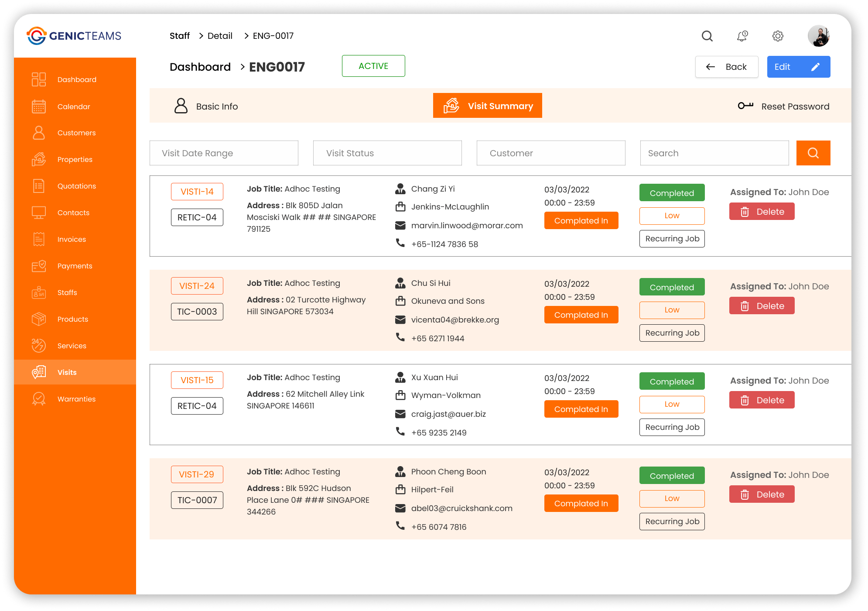Click the RETIC-04 tag under VISTI-14

[x=197, y=217]
